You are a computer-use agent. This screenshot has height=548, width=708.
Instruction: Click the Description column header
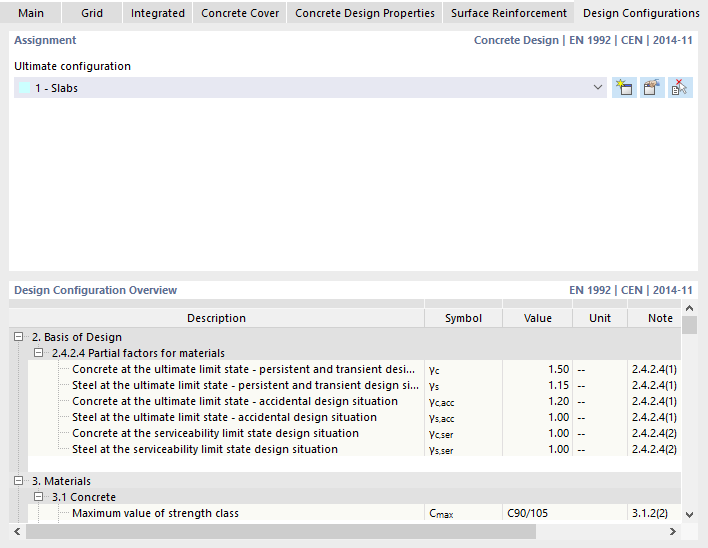tap(216, 318)
